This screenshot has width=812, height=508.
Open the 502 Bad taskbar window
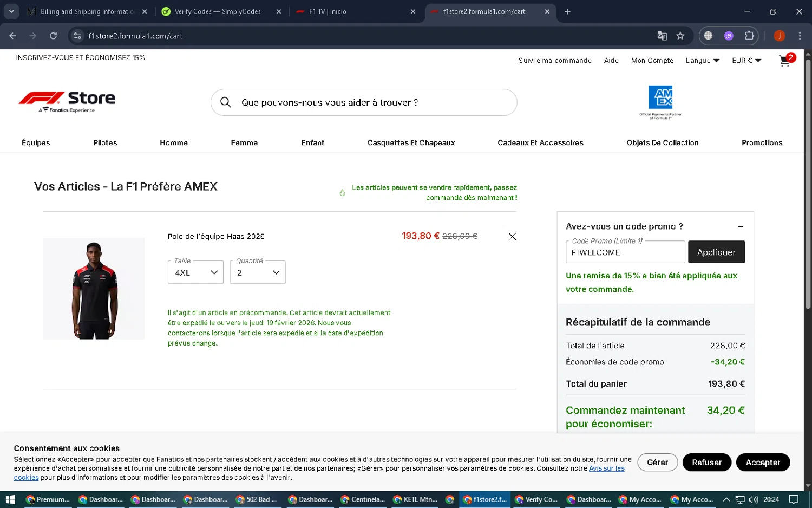point(257,499)
